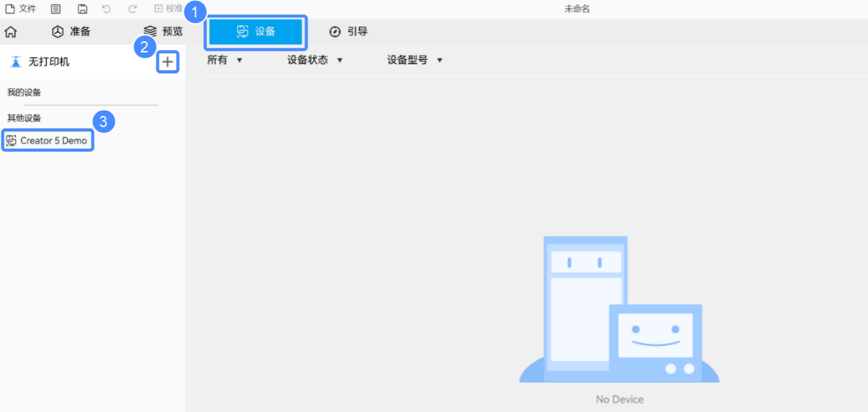The image size is (868, 412).
Task: Open the 文件 menu
Action: tap(21, 8)
